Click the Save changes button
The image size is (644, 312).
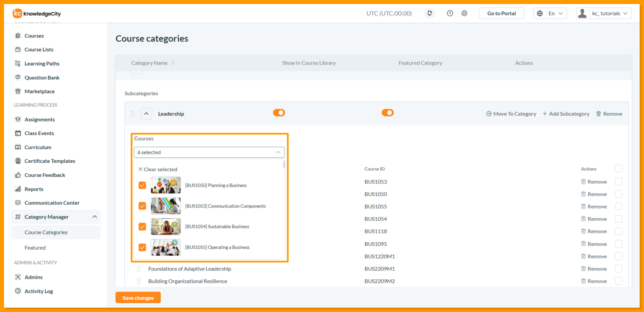coord(138,298)
